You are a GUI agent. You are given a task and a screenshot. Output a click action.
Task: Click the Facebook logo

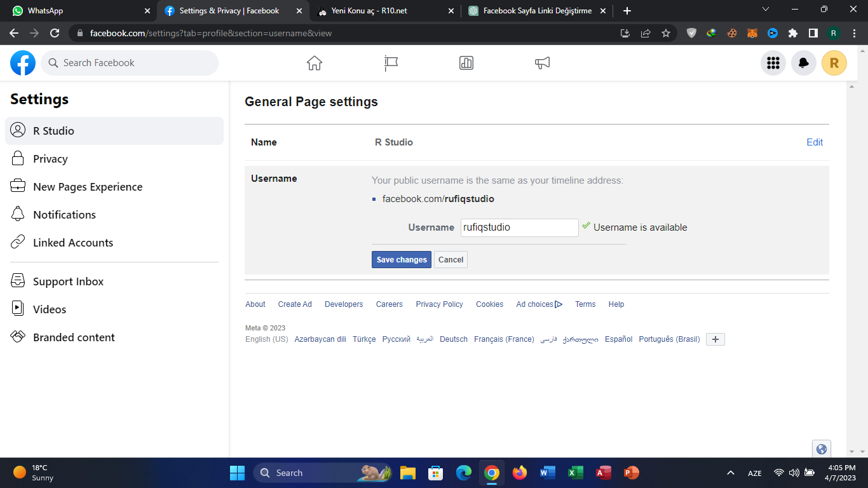coord(23,63)
